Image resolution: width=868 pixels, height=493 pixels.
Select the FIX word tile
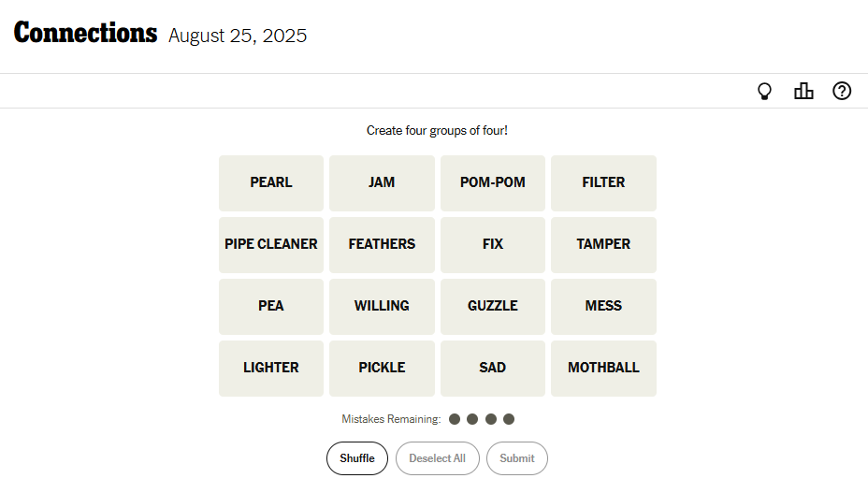click(493, 245)
